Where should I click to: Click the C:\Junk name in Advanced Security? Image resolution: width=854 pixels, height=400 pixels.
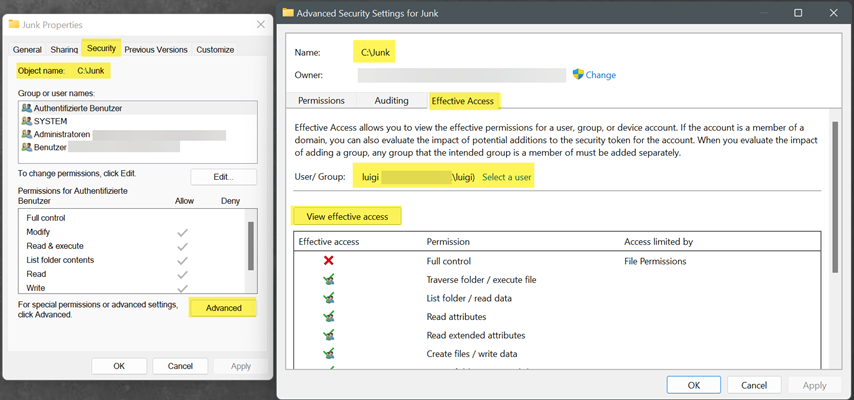[375, 53]
